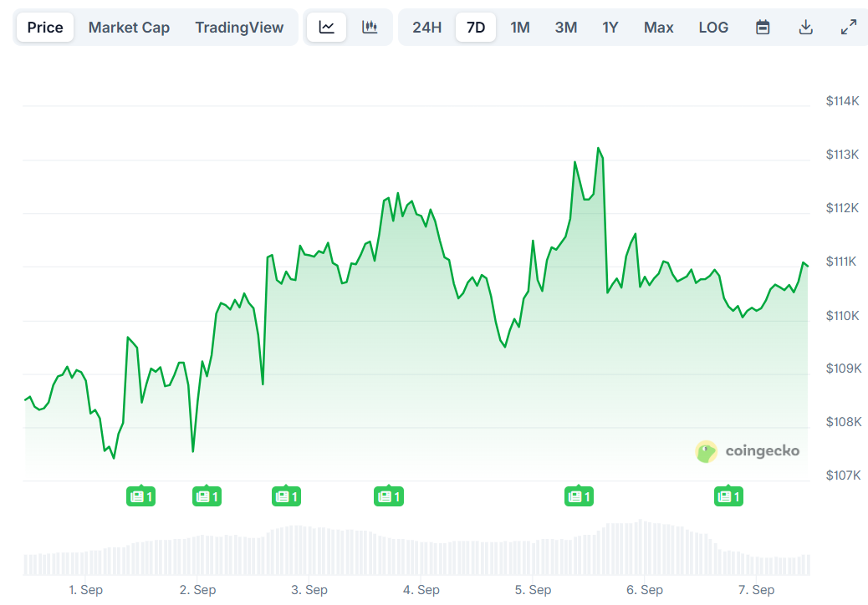Click the 2. Sep date label
The image size is (868, 605).
point(197,590)
